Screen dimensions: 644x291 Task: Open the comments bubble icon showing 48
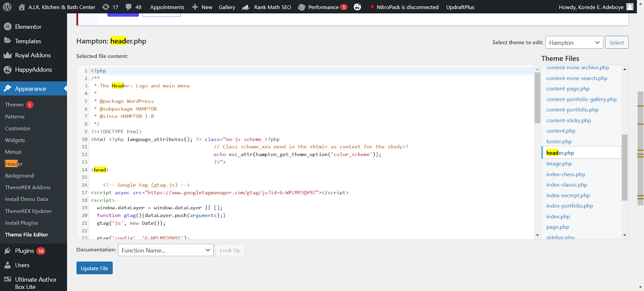click(x=129, y=7)
